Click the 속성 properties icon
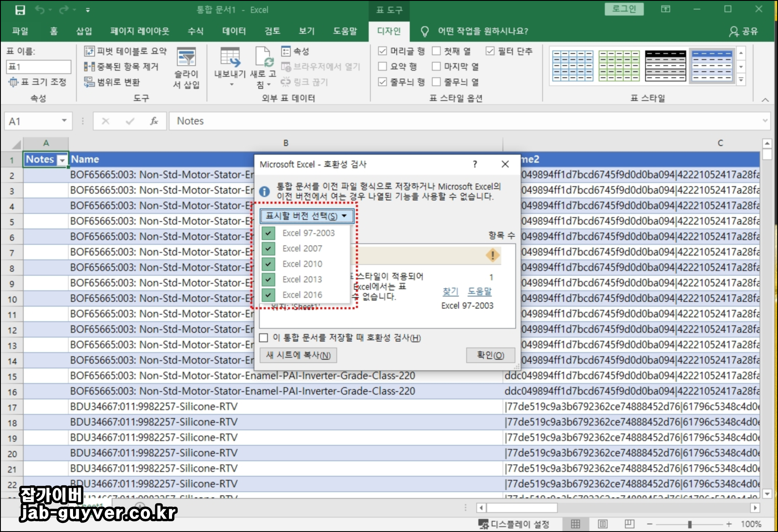Screen dimensions: 778x532 click(x=286, y=51)
